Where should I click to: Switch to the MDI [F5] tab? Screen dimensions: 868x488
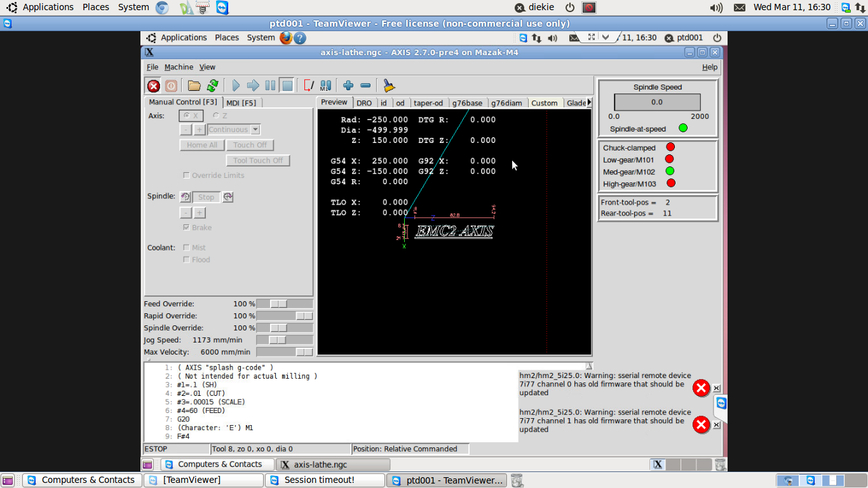point(241,102)
